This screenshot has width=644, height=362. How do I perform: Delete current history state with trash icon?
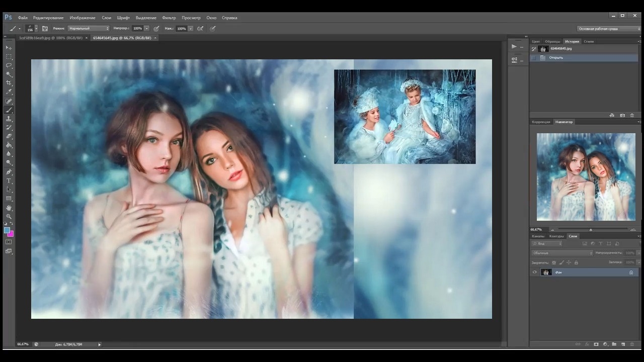[632, 115]
